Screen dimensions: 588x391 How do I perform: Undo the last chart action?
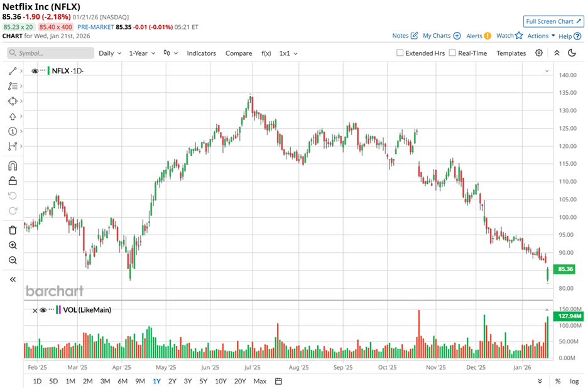(x=13, y=196)
